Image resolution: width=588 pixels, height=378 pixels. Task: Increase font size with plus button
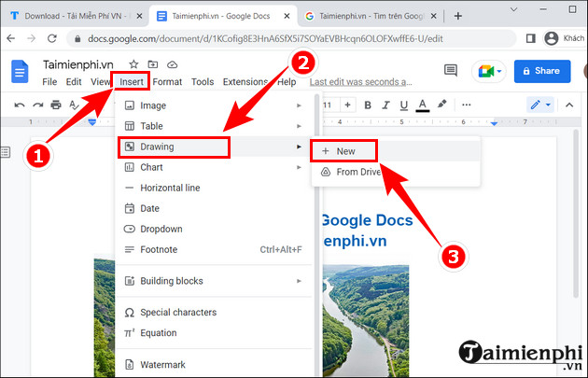(347, 105)
